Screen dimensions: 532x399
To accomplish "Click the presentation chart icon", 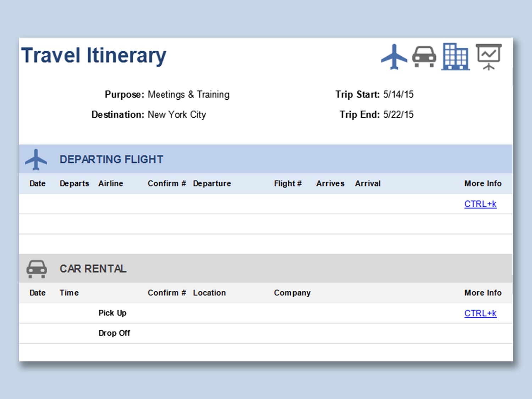I will pyautogui.click(x=489, y=57).
